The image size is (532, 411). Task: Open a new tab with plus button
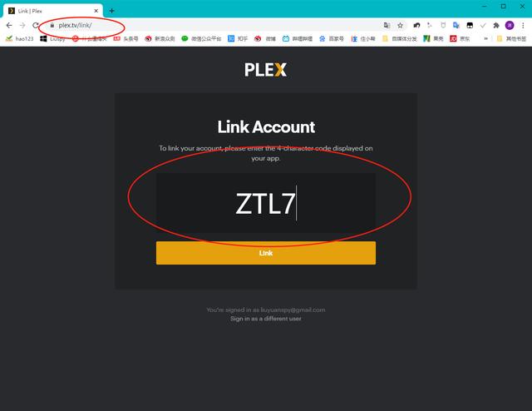111,11
